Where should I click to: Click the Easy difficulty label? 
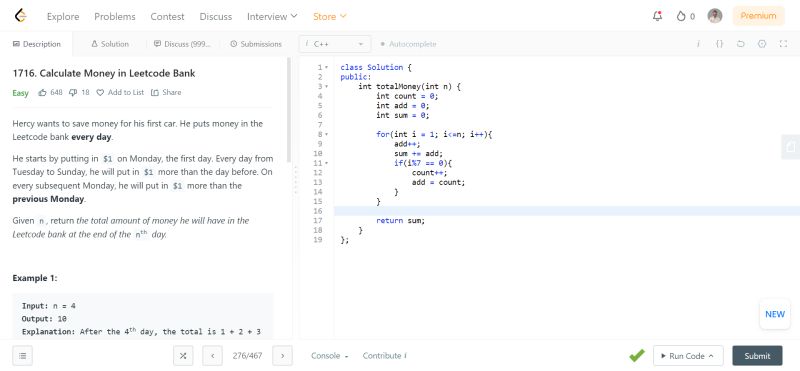(20, 93)
